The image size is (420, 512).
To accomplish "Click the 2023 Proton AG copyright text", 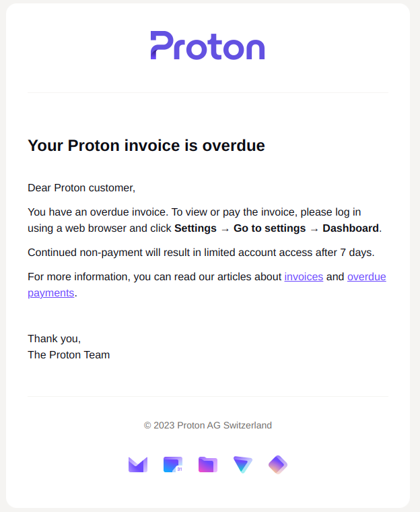I will tap(208, 425).
